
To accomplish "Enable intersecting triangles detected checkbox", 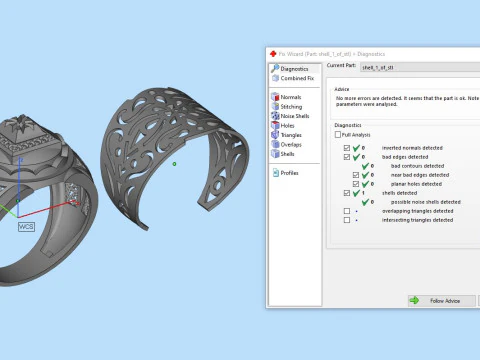I will click(347, 220).
